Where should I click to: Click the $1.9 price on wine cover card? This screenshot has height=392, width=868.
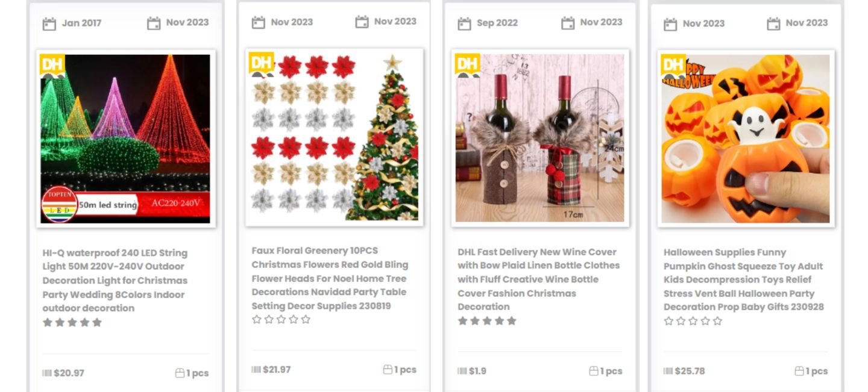pyautogui.click(x=477, y=371)
